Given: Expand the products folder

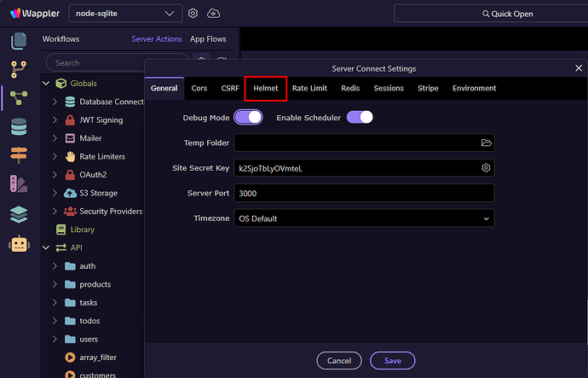Looking at the screenshot, I should [x=55, y=284].
